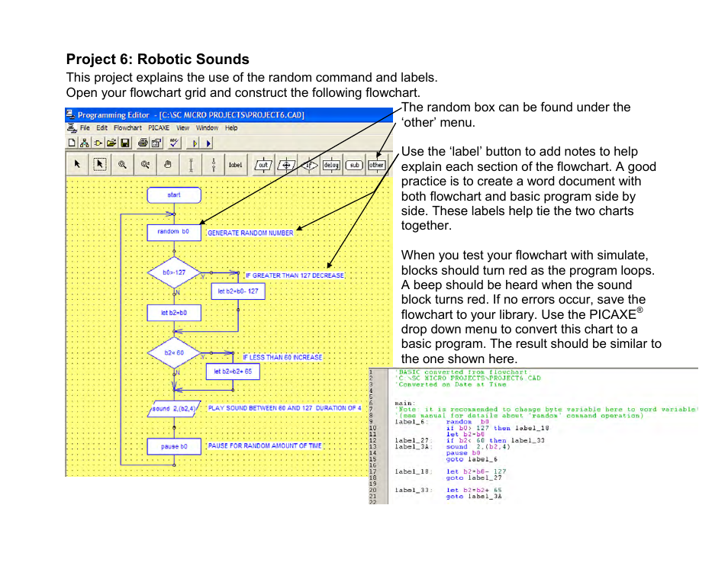The image size is (728, 563).
Task: Open the input block with crosshair icon
Action: click(286, 165)
